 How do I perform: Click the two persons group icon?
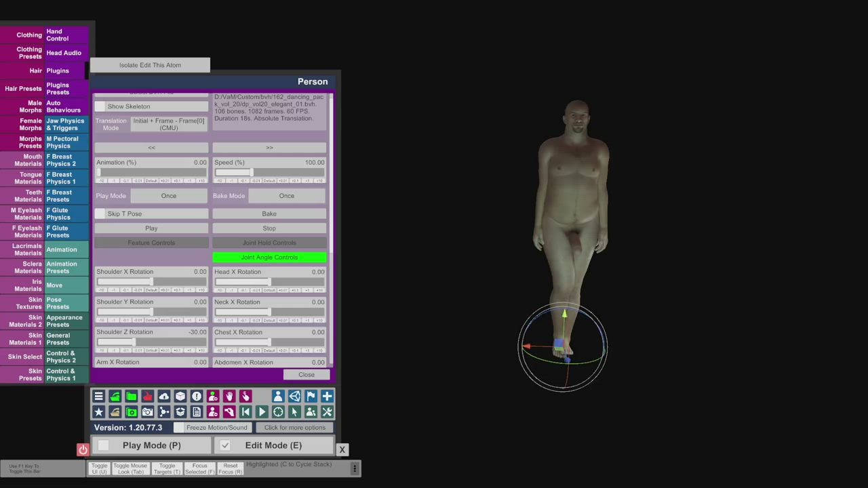coord(311,412)
